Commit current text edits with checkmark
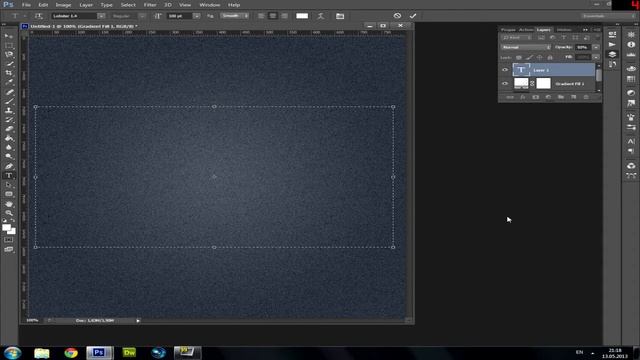 [x=413, y=16]
